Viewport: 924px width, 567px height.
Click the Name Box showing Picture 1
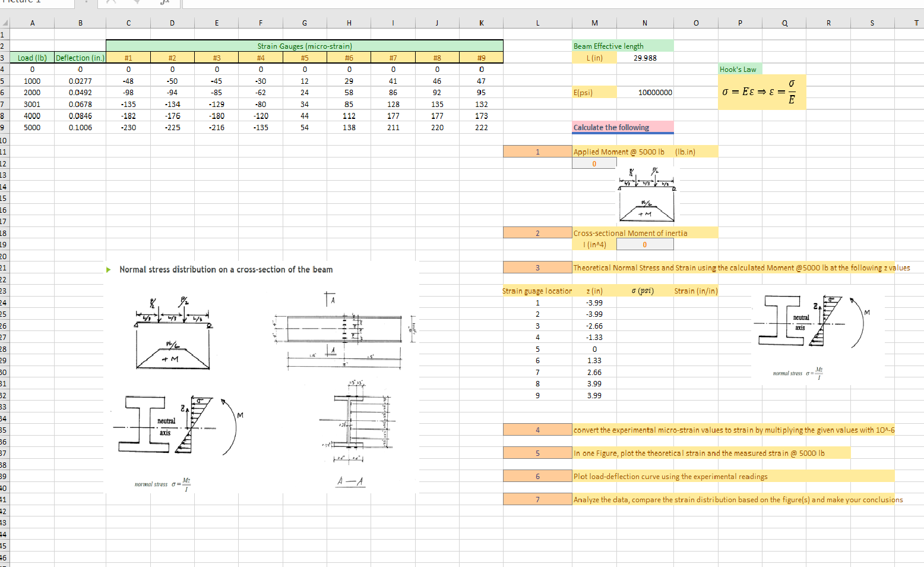36,3
